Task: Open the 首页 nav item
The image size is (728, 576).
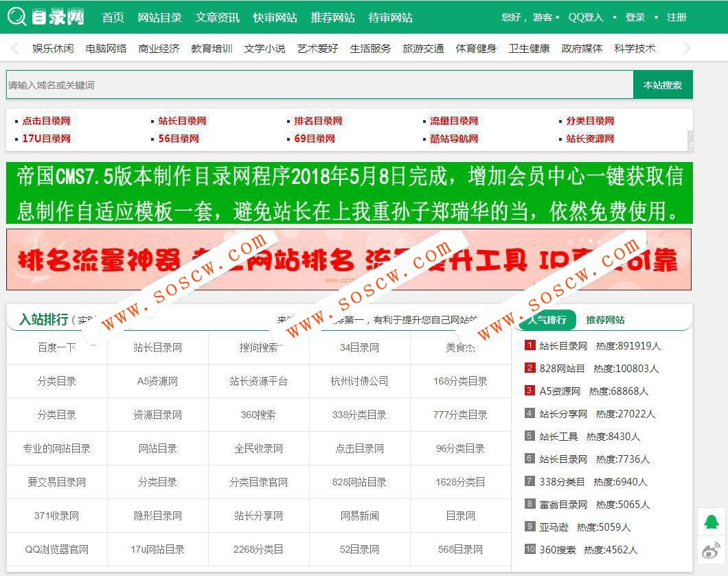Action: [x=113, y=18]
